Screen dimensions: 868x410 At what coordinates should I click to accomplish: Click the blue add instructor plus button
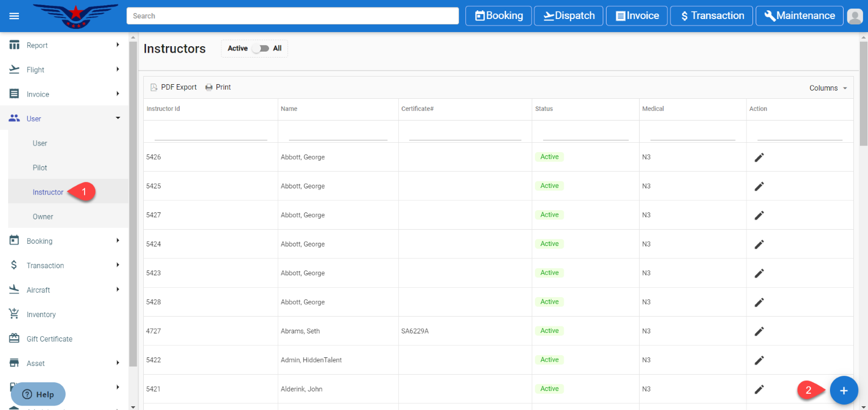(x=844, y=390)
